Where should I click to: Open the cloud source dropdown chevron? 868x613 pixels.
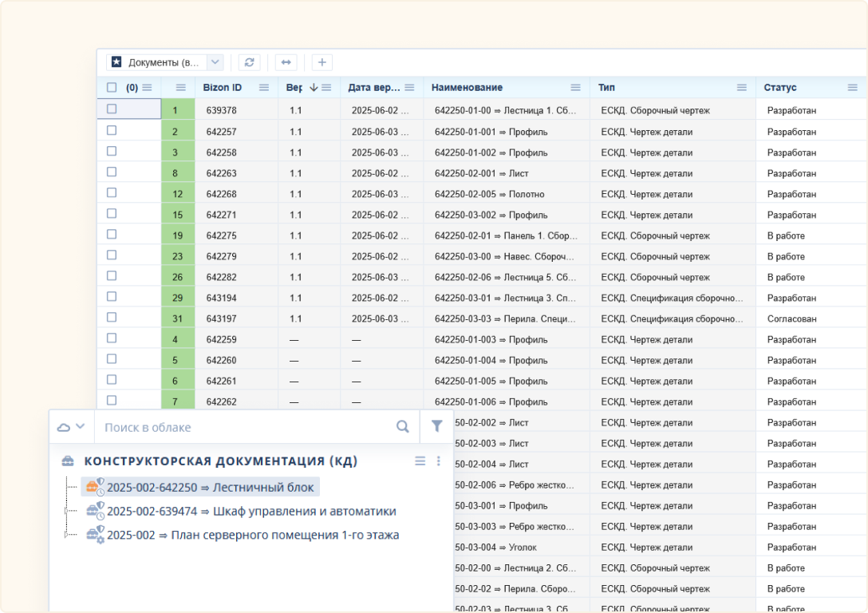(79, 427)
